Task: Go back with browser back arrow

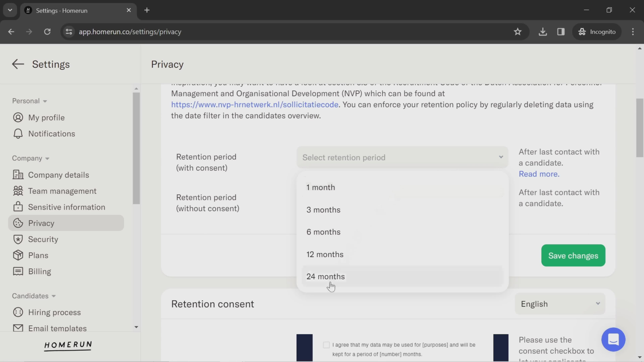Action: click(x=11, y=32)
